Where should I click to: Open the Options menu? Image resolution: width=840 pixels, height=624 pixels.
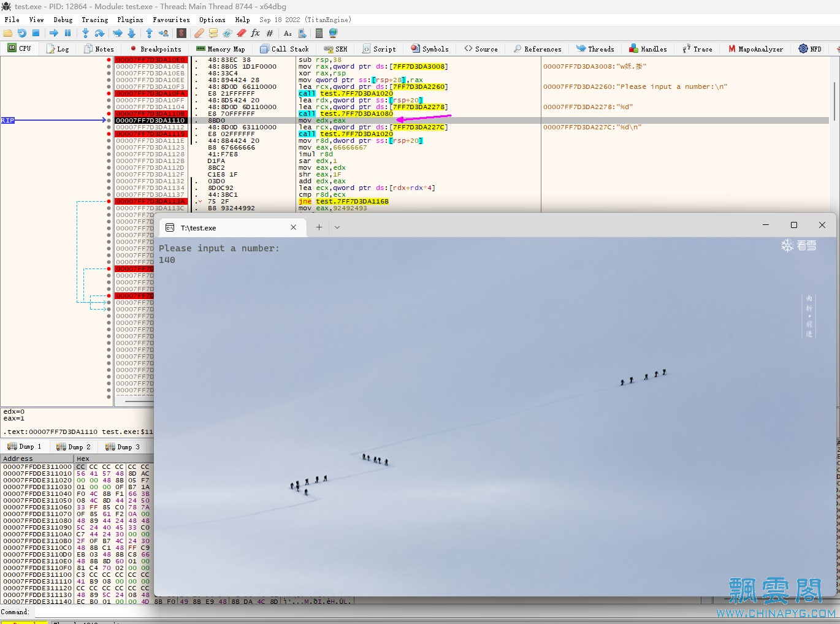click(212, 20)
